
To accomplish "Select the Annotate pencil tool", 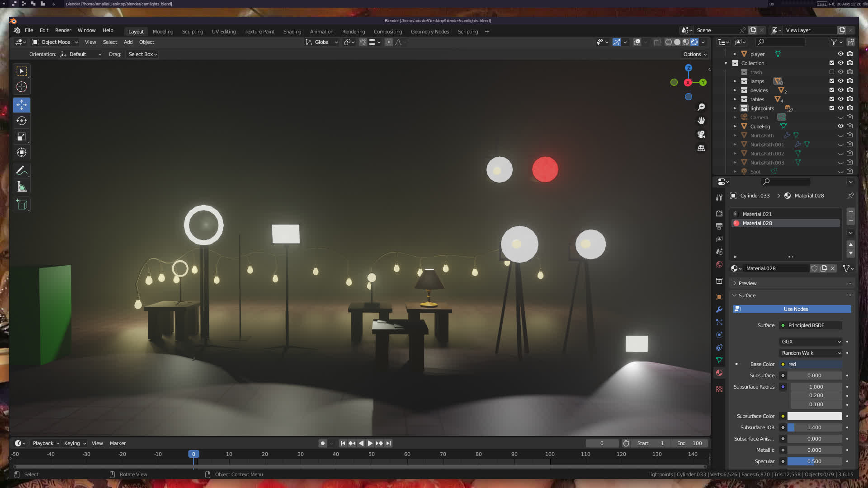I will pos(22,171).
